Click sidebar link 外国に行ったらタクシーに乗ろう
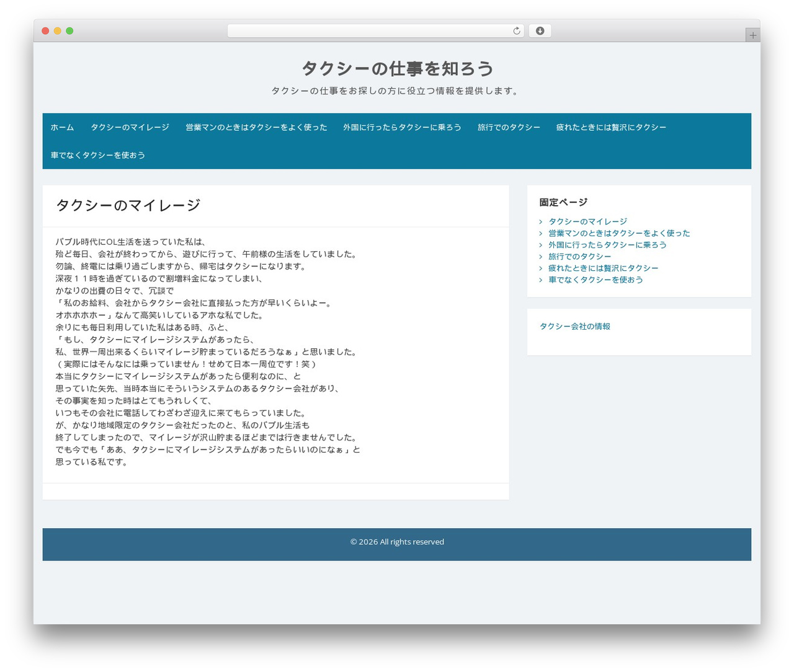This screenshot has width=794, height=672. [607, 245]
